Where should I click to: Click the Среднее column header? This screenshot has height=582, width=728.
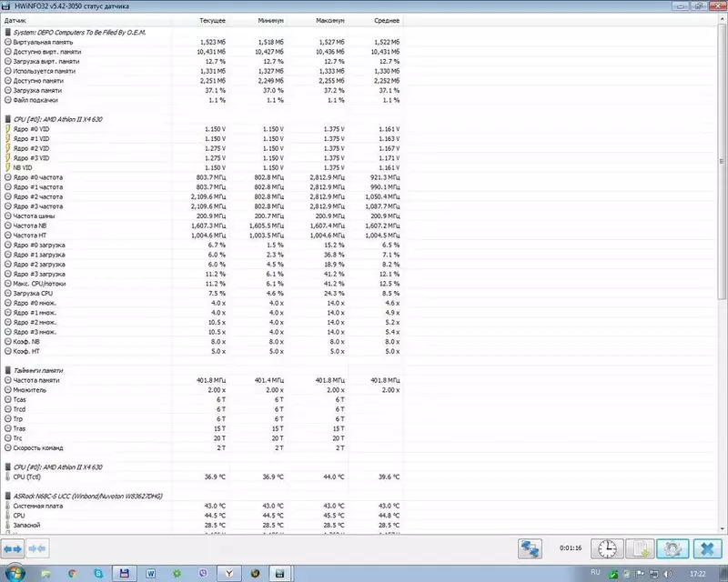(375, 20)
